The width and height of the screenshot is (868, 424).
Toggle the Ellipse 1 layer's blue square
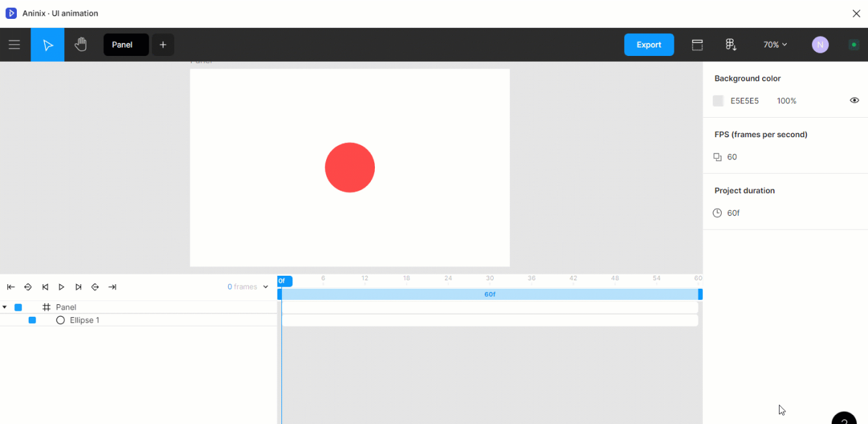tap(31, 320)
